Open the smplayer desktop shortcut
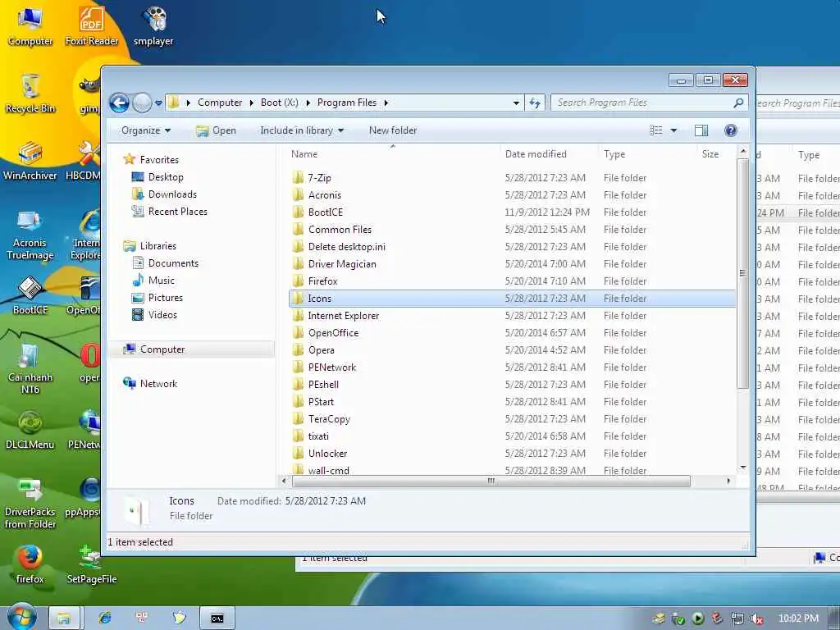This screenshot has height=630, width=840. click(x=153, y=27)
